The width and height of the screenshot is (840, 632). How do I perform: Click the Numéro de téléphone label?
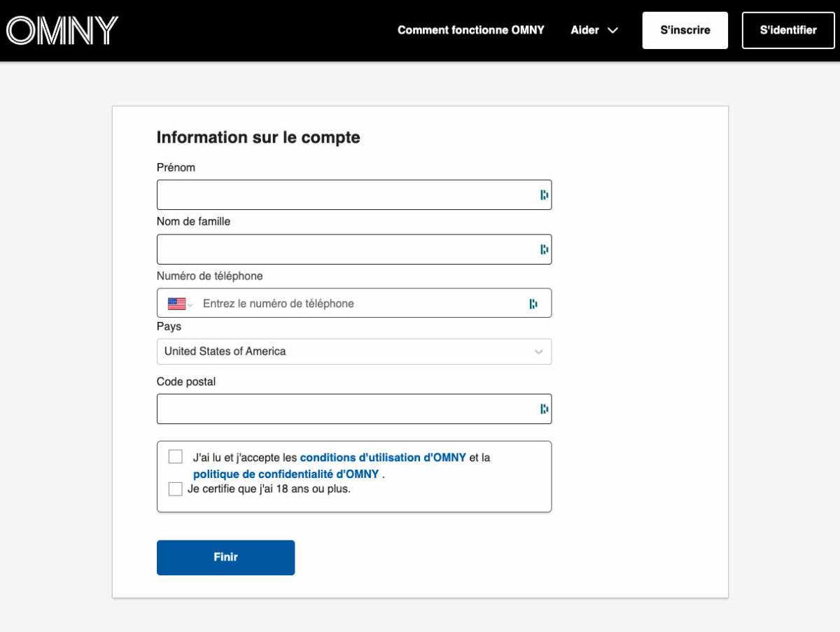pos(210,276)
